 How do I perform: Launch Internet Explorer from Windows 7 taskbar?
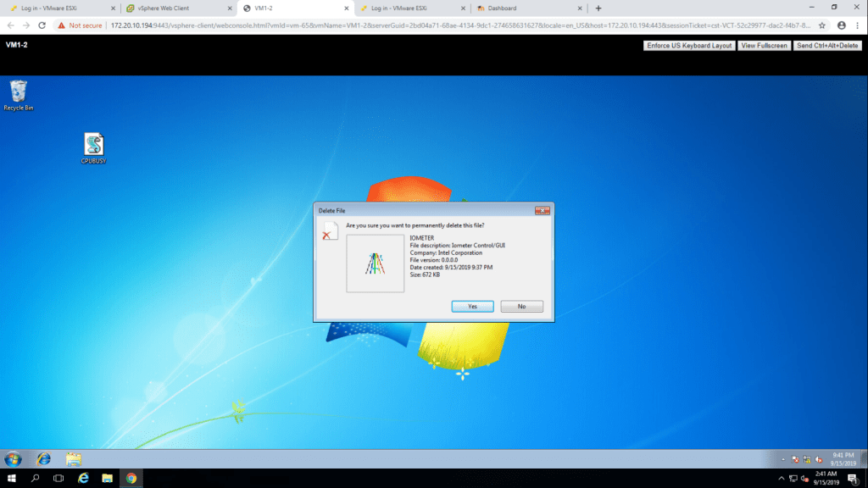(43, 458)
